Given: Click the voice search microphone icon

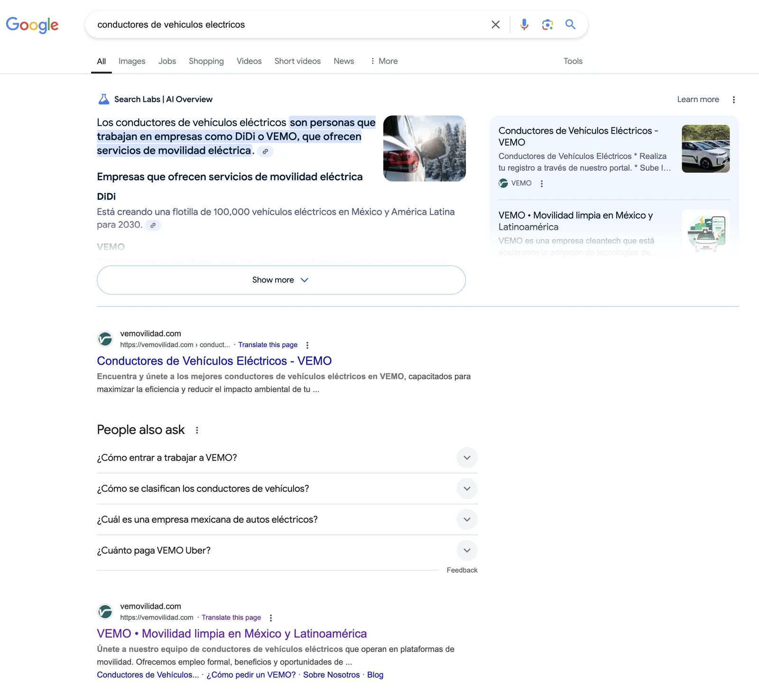Looking at the screenshot, I should pos(524,25).
